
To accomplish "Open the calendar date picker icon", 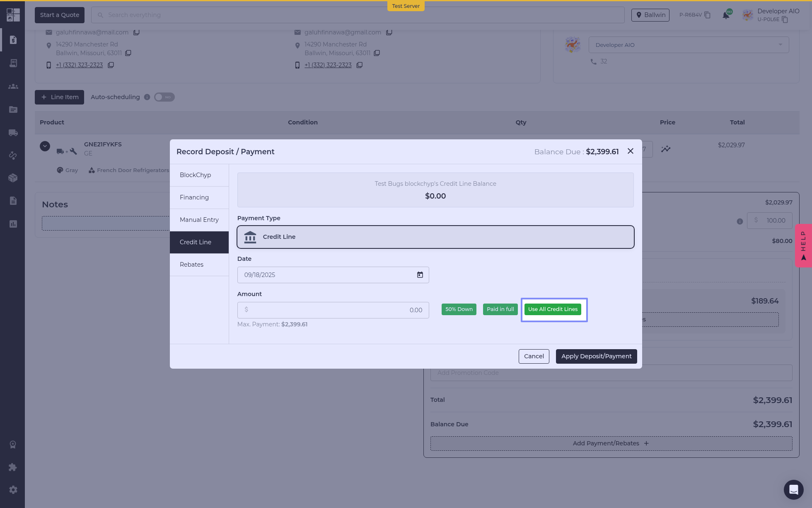I will pyautogui.click(x=420, y=275).
